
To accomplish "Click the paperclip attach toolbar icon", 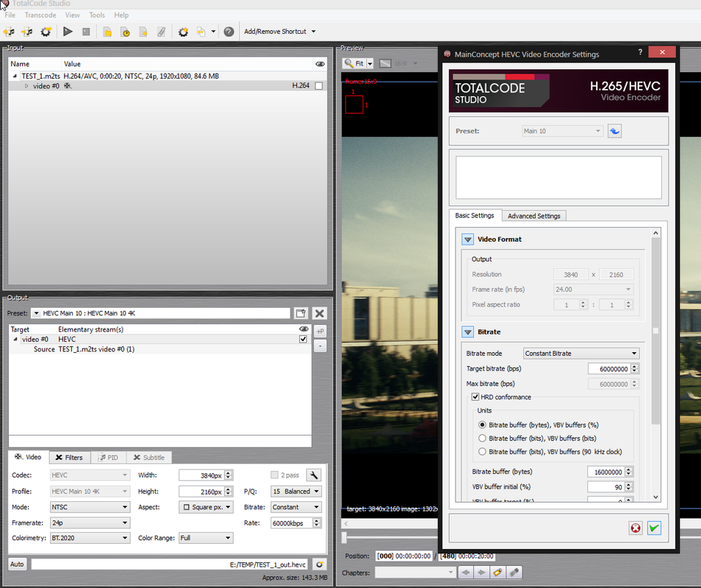I will click(x=162, y=32).
